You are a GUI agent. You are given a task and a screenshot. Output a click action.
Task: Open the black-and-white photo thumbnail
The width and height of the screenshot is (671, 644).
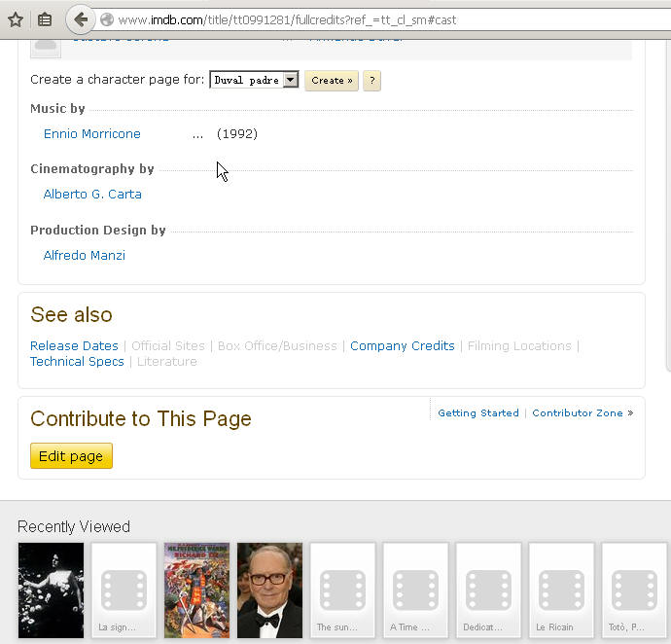pos(51,590)
